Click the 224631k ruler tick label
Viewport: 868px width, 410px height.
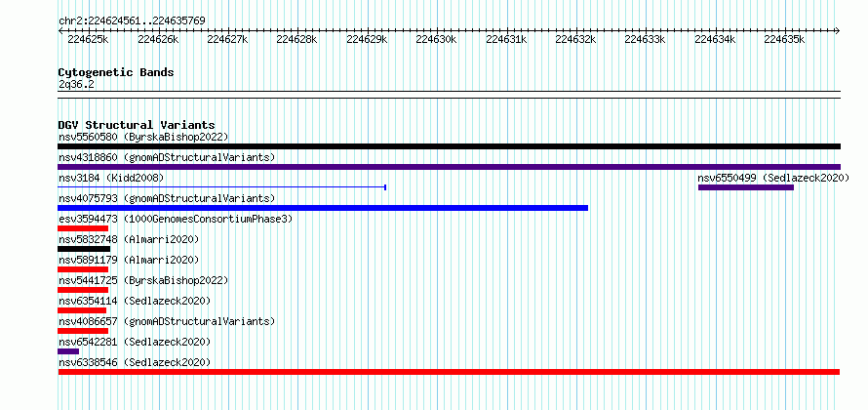[506, 39]
